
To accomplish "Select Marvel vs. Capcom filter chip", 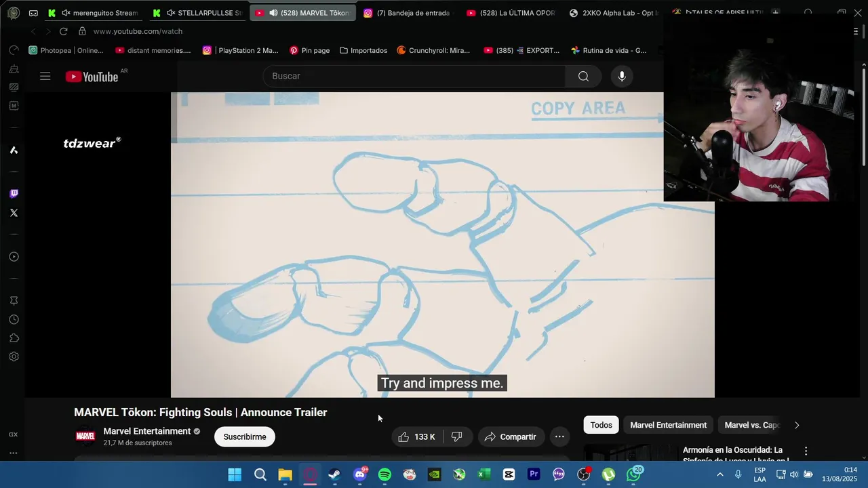I will pos(751,425).
